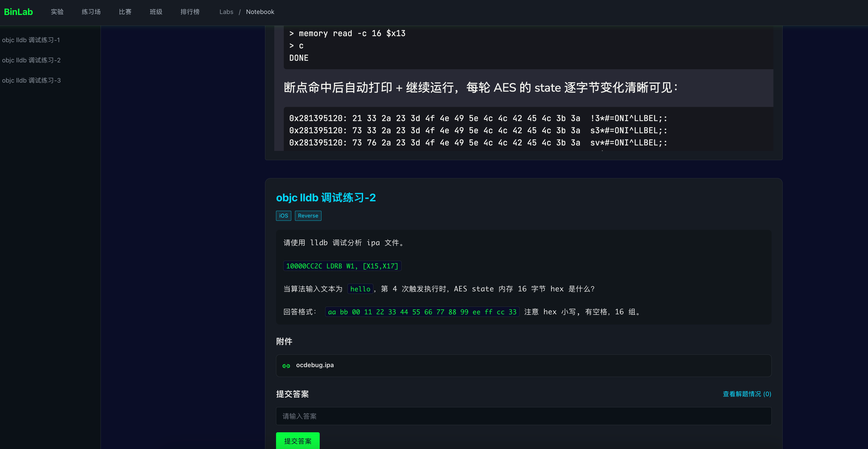The height and width of the screenshot is (449, 868).
Task: Click the 提交答案 submit button
Action: click(x=297, y=440)
